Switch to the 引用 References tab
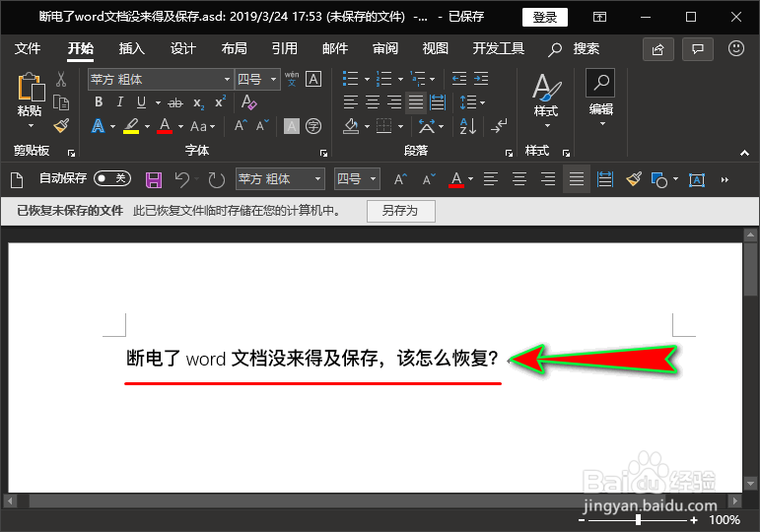Image resolution: width=760 pixels, height=532 pixels. [284, 48]
